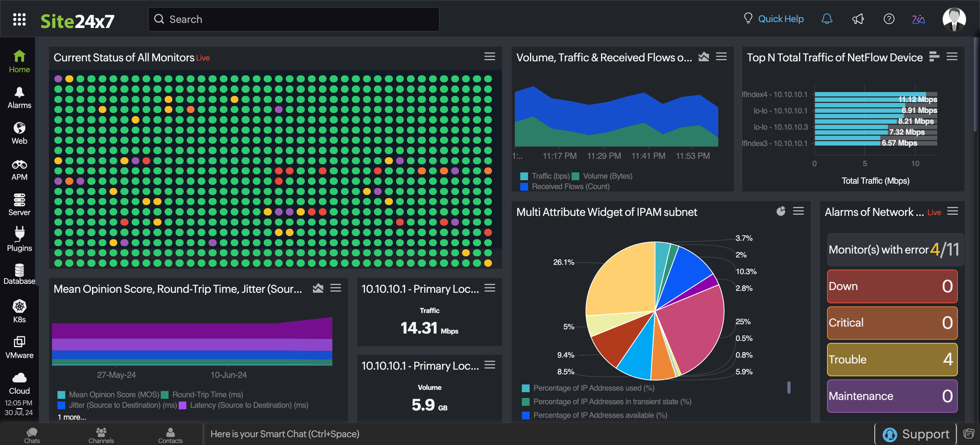980x445 pixels.
Task: Open the Plugins sidebar section
Action: (x=19, y=240)
